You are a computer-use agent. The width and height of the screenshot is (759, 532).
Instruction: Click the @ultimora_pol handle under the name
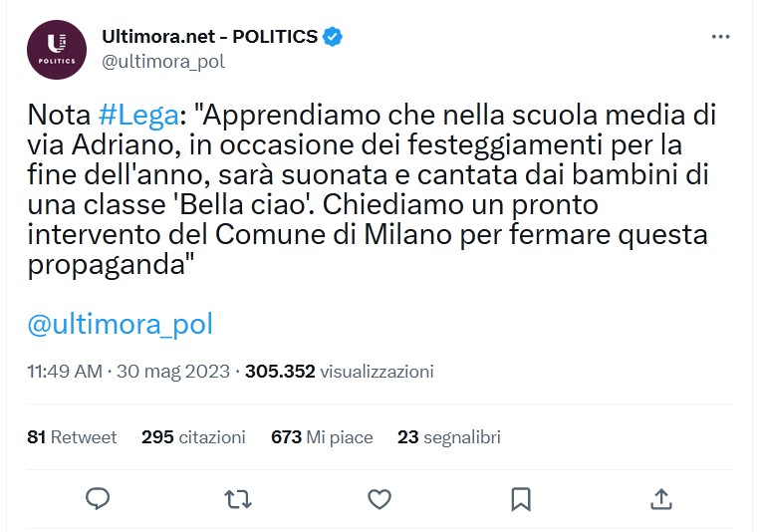tap(163, 61)
